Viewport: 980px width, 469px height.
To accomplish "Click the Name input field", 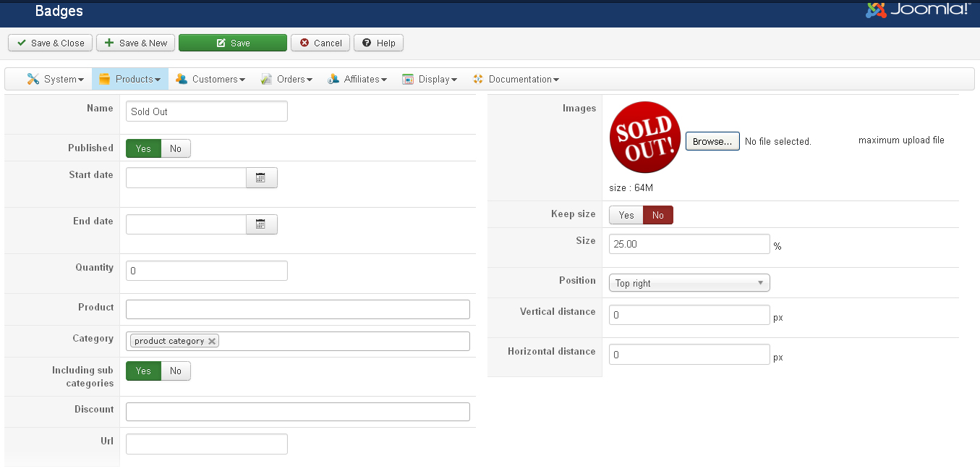I will pos(207,111).
